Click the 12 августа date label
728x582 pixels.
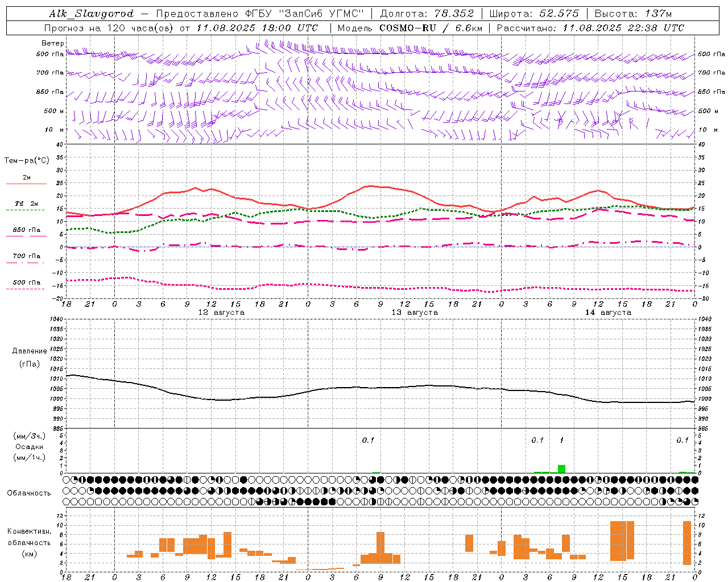pyautogui.click(x=221, y=313)
